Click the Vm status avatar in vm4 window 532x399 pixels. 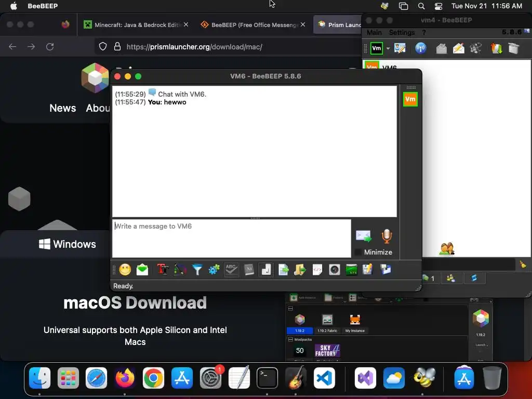point(376,48)
